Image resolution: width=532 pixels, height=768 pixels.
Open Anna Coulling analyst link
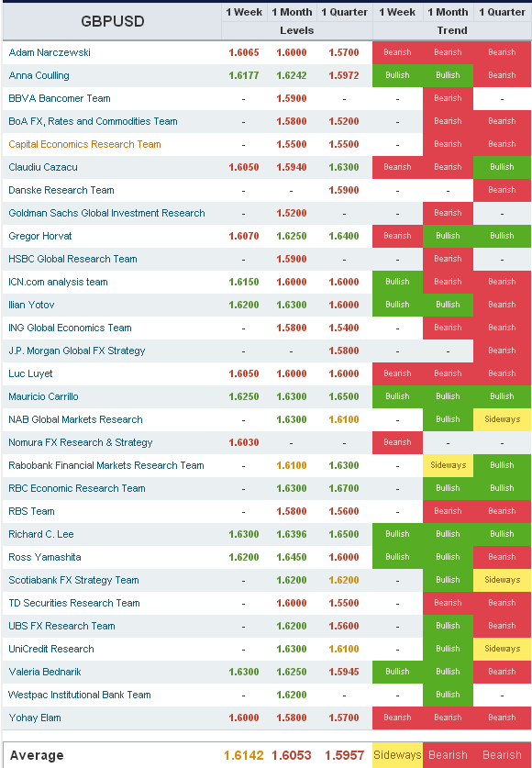coord(39,75)
